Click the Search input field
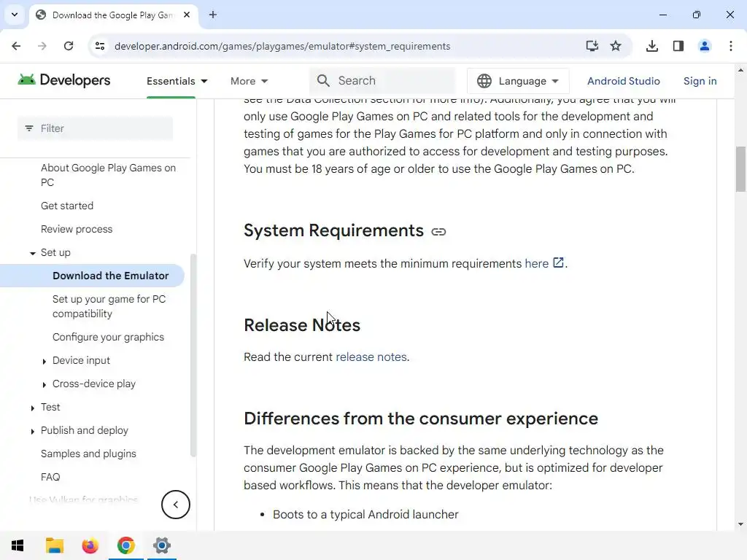The height and width of the screenshot is (560, 747). coord(382,81)
